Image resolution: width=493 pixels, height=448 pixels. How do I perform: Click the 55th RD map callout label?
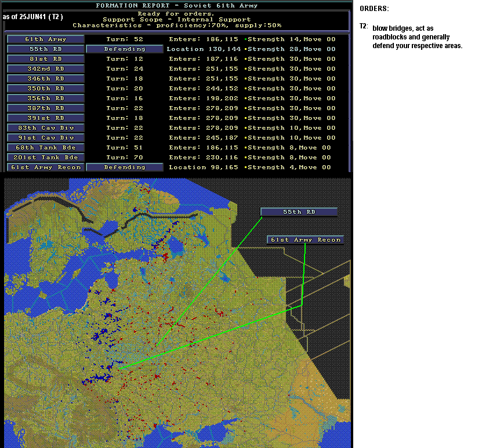point(299,212)
